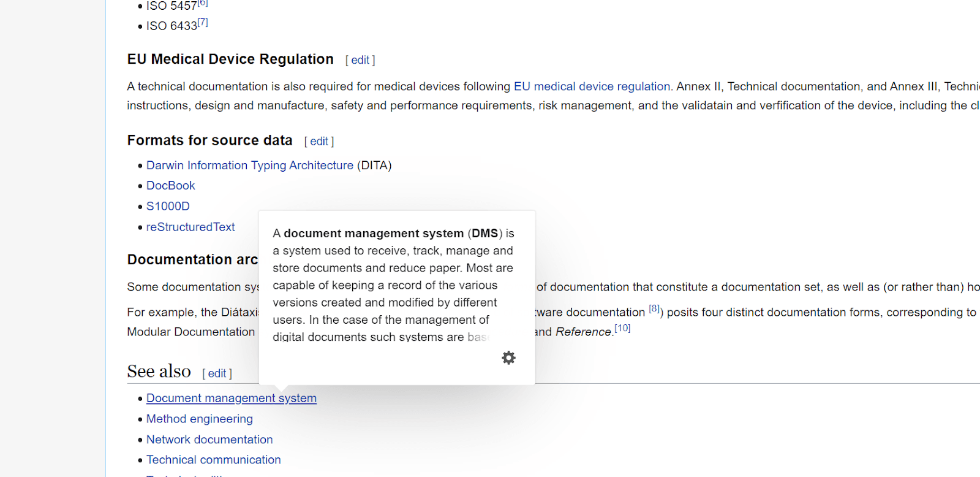Jump to footnote 10 after Reference
The width and height of the screenshot is (980, 477).
622,329
